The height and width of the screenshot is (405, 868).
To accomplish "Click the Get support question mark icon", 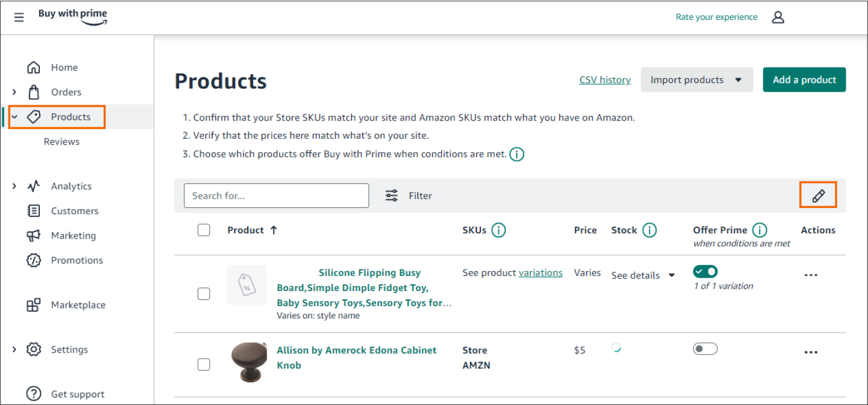I will click(34, 394).
